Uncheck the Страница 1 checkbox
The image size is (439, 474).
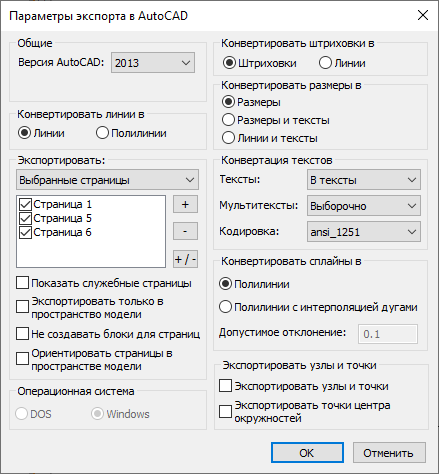(25, 204)
